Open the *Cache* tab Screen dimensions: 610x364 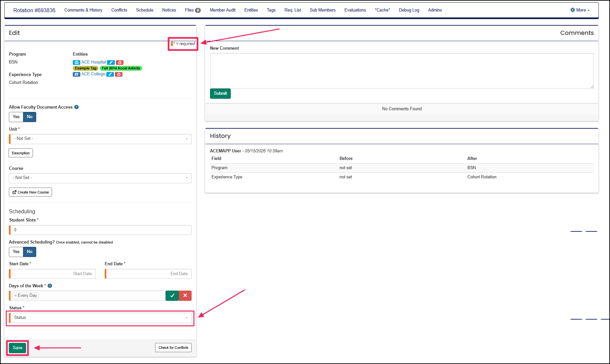coord(382,10)
